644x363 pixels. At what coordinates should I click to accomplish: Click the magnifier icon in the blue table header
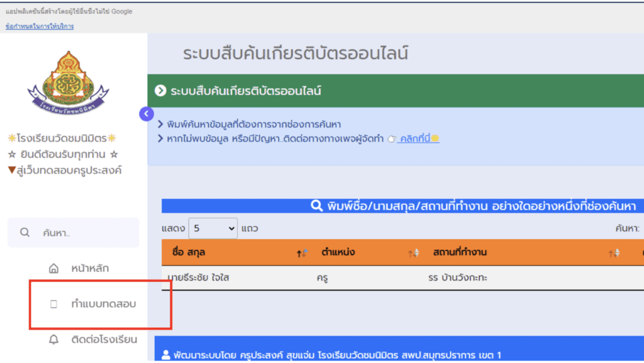click(316, 206)
